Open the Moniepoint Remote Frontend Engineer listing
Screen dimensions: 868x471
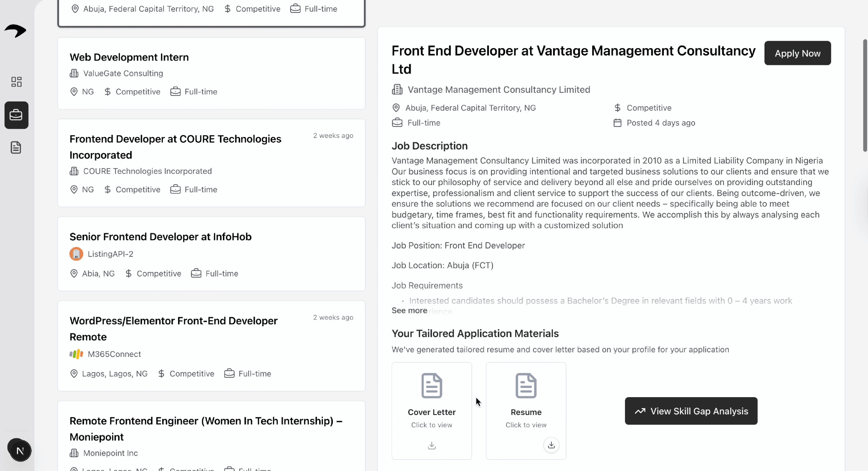click(x=211, y=434)
